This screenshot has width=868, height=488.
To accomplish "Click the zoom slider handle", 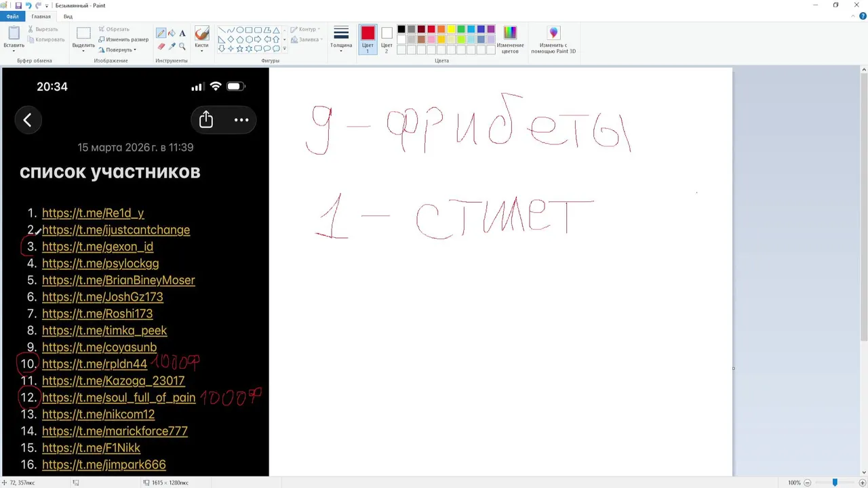I will coord(835,483).
